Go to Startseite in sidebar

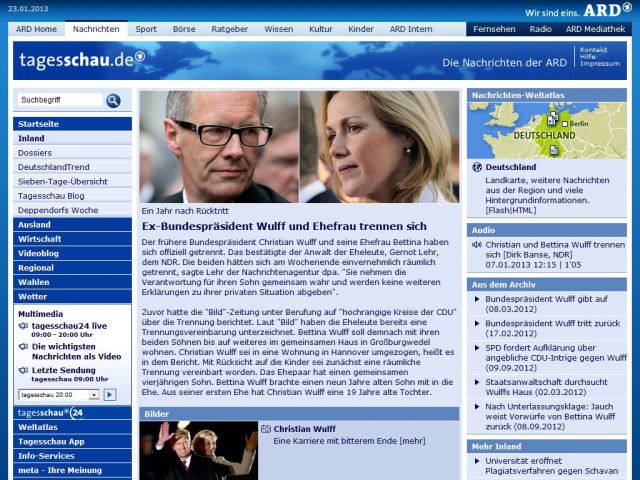coord(73,124)
